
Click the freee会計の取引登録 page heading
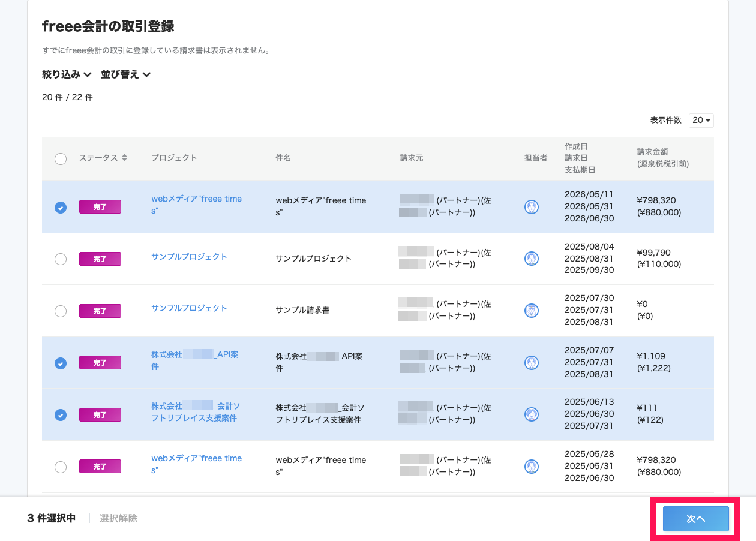(x=108, y=26)
